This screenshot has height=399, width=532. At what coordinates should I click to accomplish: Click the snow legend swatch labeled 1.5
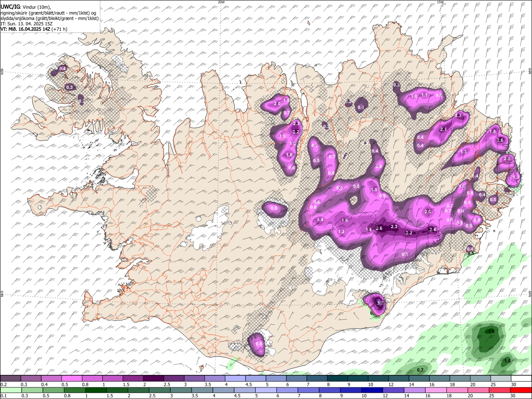click(133, 378)
